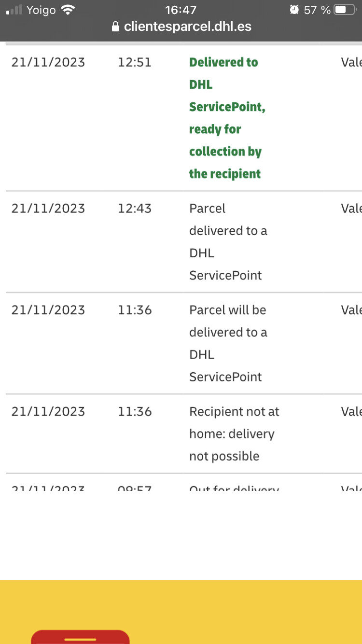Screen dimensions: 362x644
Task: Tap the truncated location in the 12:51 row
Action: pos(351,62)
